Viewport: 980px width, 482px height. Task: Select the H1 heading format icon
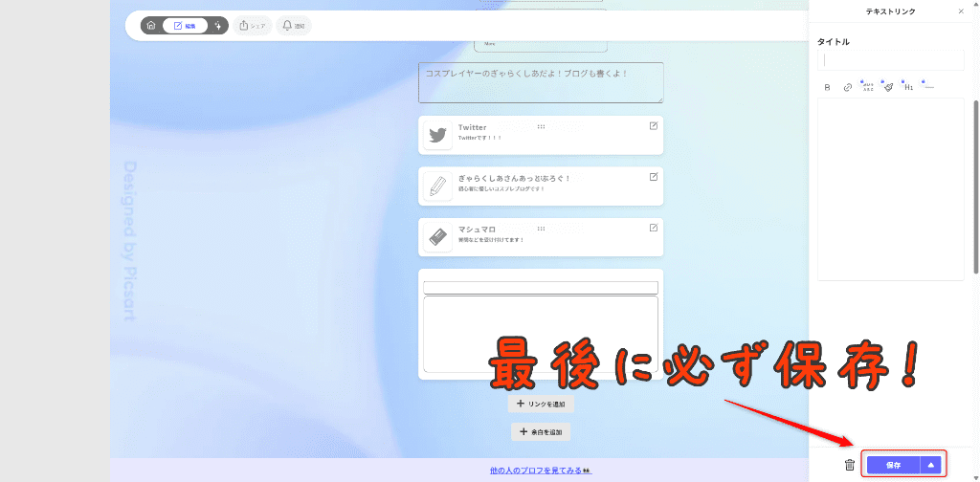tap(908, 87)
